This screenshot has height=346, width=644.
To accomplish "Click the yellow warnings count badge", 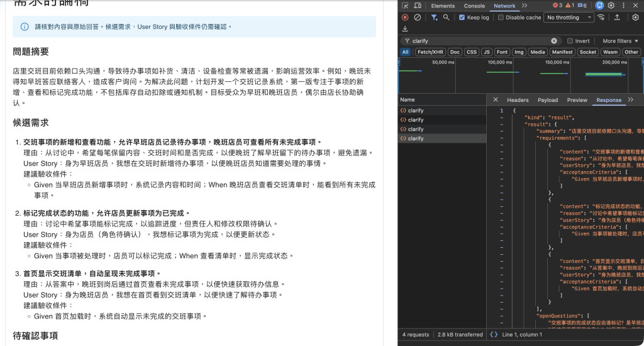I will [x=570, y=5].
